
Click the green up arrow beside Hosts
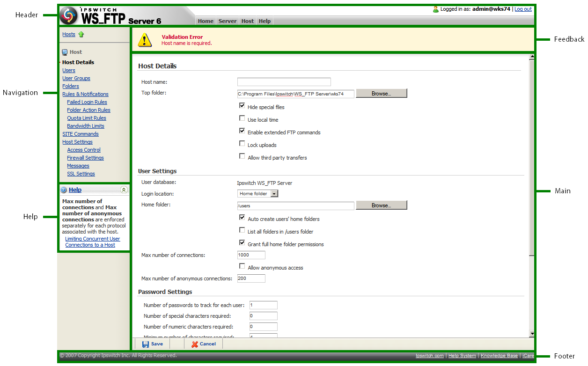[81, 34]
